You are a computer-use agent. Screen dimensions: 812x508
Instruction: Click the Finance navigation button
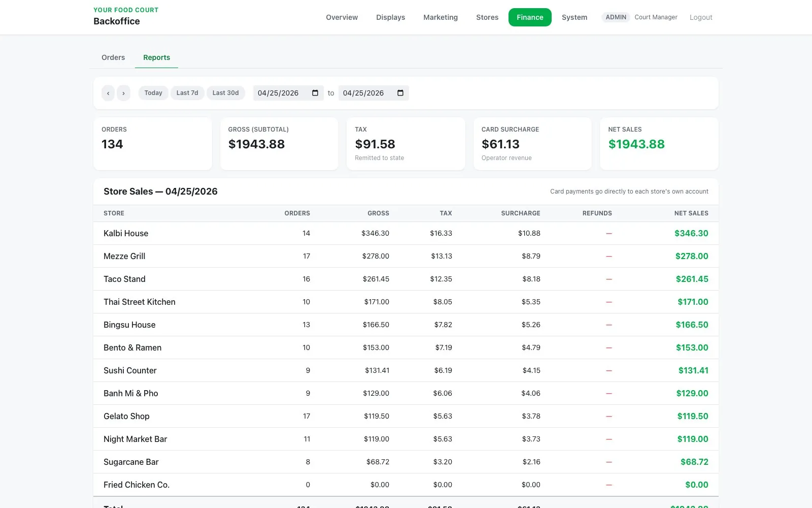point(530,17)
